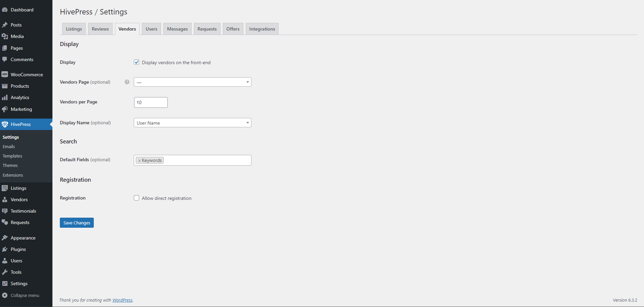Enable Allow direct registration checkbox

pos(136,198)
